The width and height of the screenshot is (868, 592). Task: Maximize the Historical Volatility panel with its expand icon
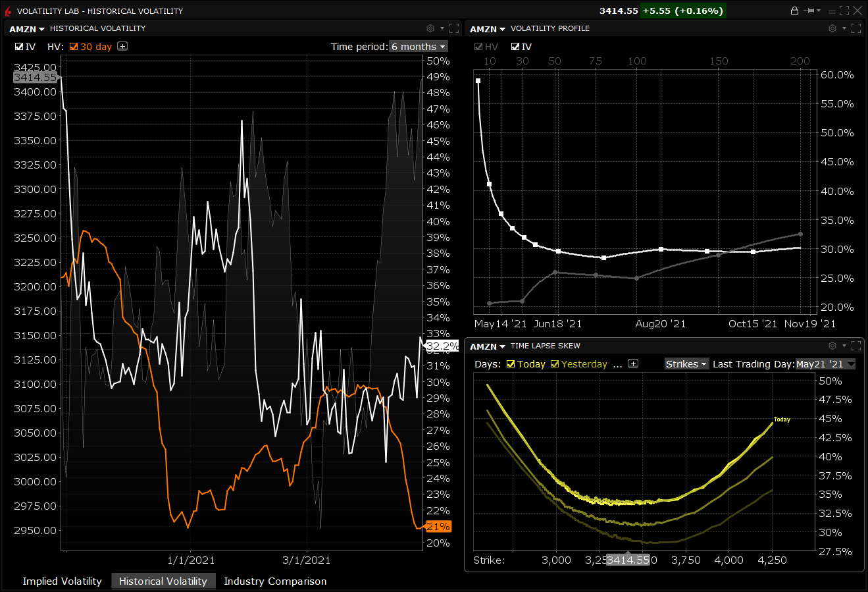click(x=453, y=28)
